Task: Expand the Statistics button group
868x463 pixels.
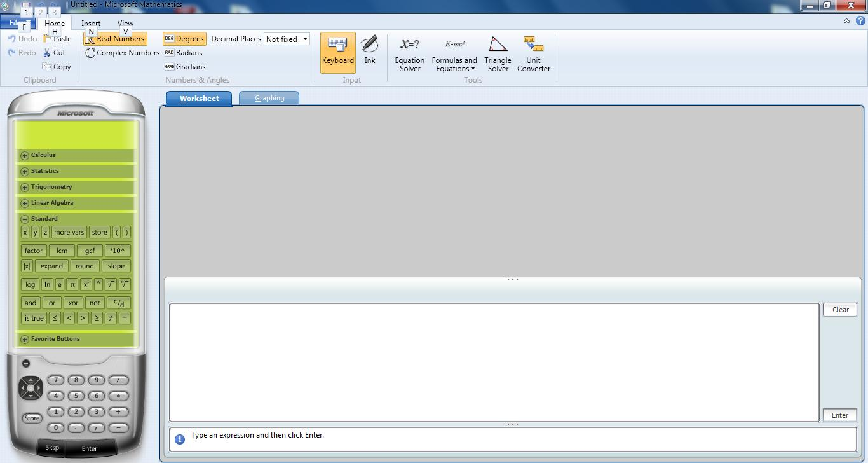Action: point(24,171)
